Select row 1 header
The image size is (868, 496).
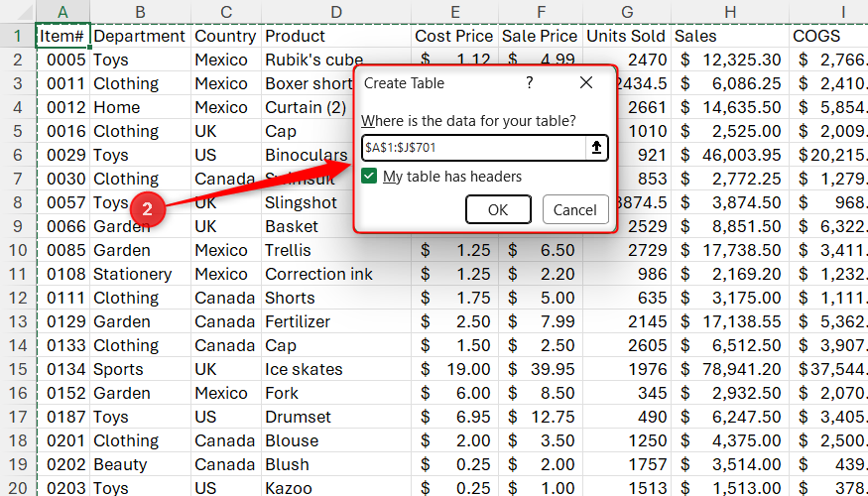(x=18, y=36)
